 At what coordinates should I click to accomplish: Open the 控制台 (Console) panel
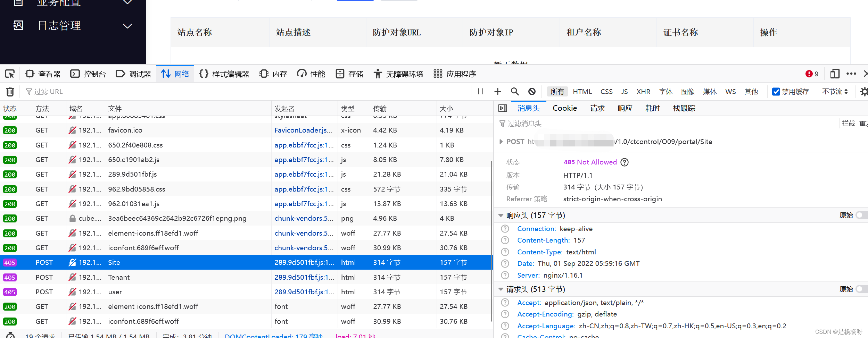(x=88, y=74)
